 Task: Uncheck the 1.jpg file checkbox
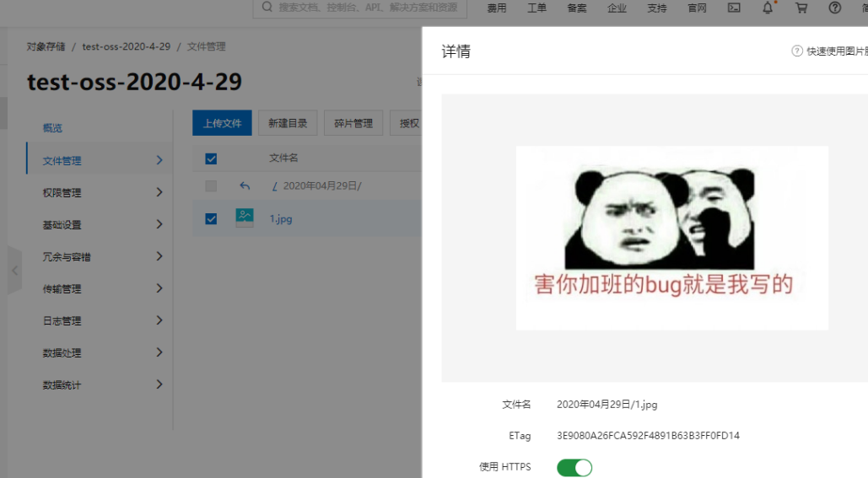coord(211,218)
